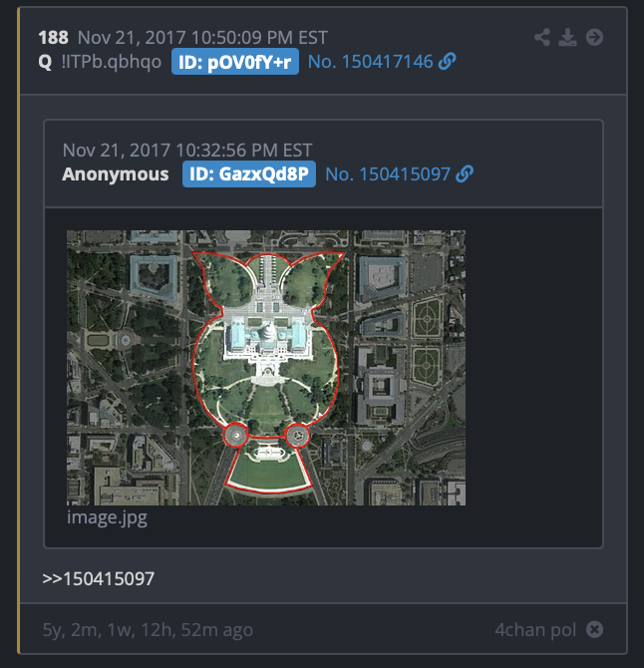
Task: Remove the 4chan pol source filter
Action: pos(594,629)
